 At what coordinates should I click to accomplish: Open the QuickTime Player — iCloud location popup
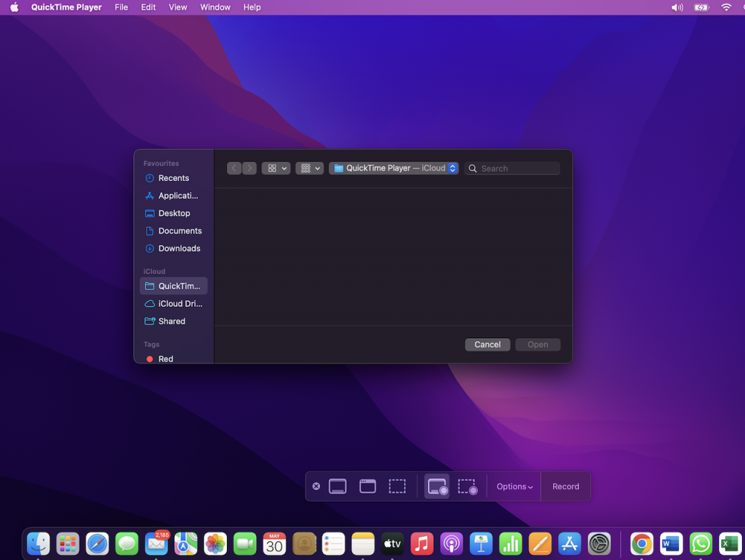tap(394, 168)
